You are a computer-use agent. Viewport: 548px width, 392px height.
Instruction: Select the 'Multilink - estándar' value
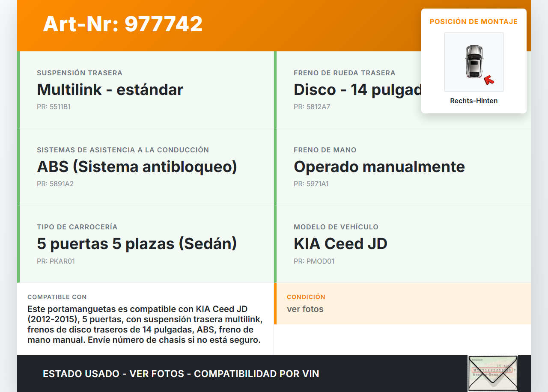(110, 90)
